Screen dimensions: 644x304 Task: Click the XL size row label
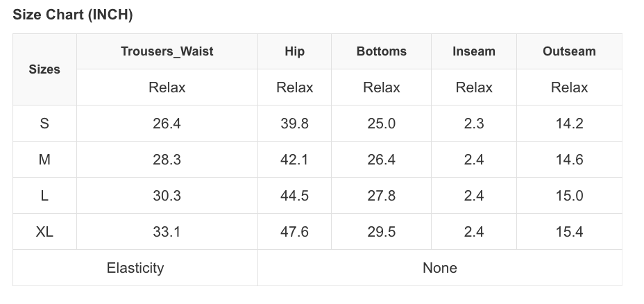coord(44,232)
